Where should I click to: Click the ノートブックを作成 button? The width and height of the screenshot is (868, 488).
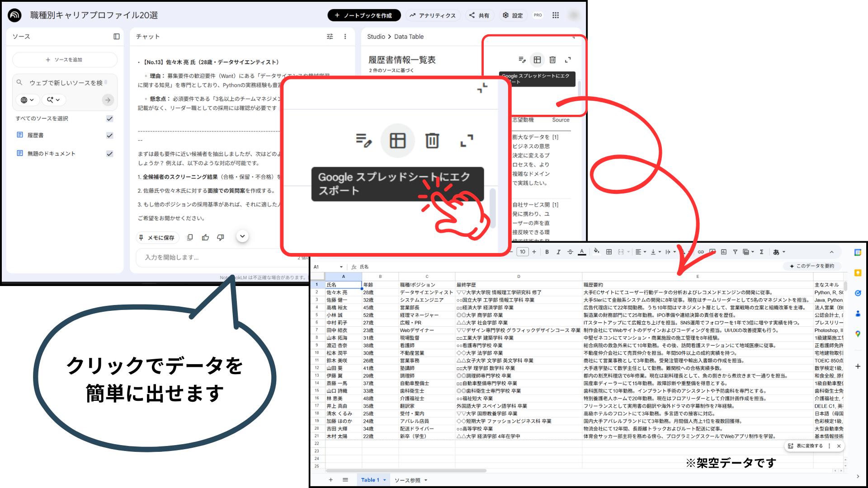364,15
